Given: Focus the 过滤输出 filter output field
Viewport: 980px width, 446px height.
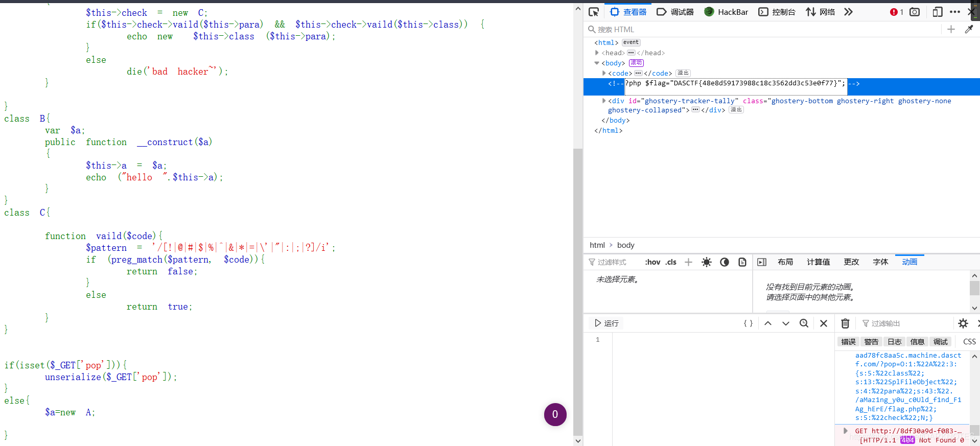Looking at the screenshot, I should point(904,323).
